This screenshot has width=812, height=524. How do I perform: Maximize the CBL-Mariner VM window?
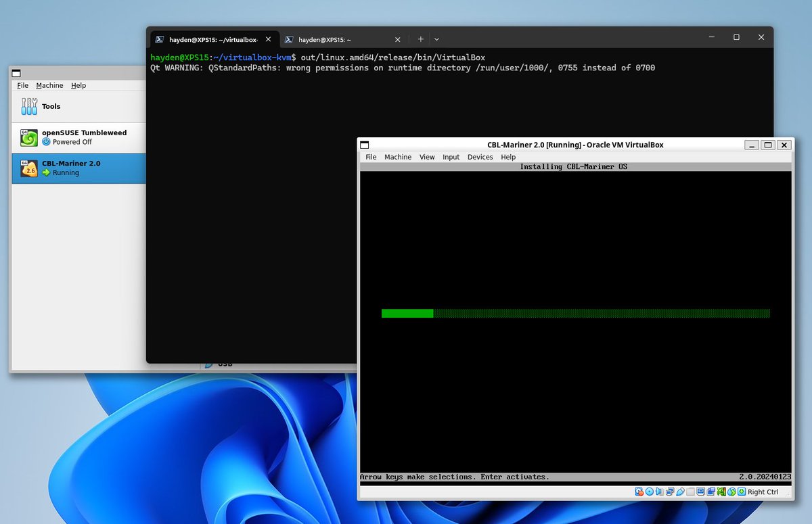(768, 145)
